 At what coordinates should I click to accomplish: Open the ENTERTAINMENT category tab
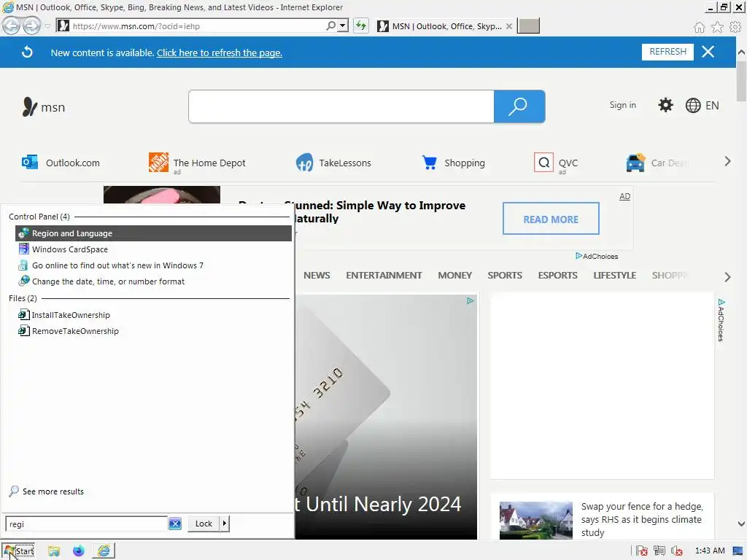point(384,275)
